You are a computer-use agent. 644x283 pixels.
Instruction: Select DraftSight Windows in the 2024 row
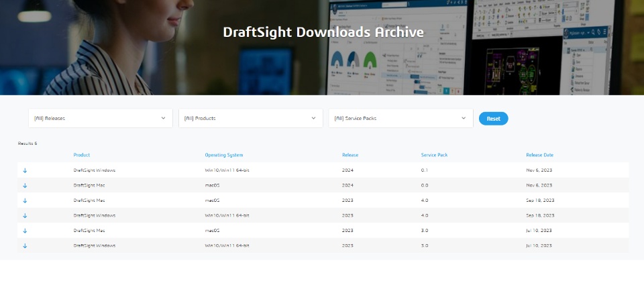tap(95, 170)
